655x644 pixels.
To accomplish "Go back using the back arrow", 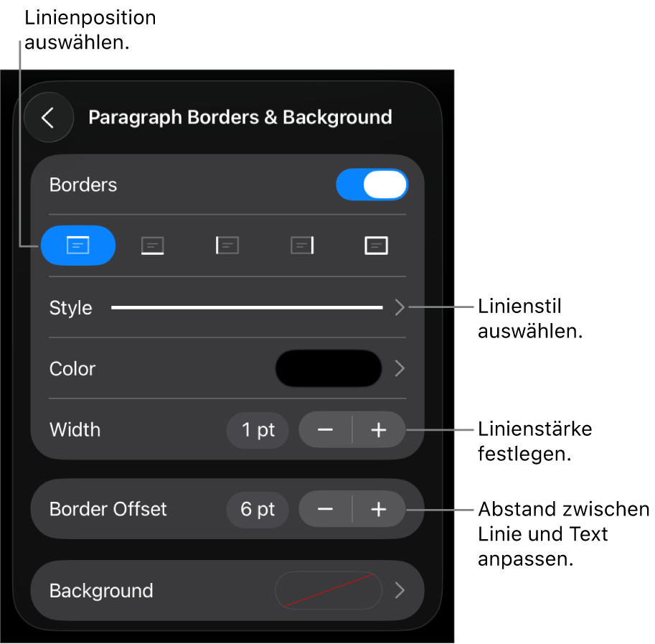I will 49,118.
